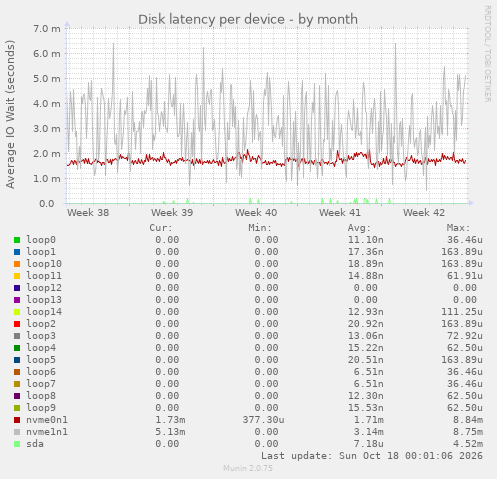Click the 'loop0' legend label
Viewport: 497px width, 479px height.
[x=41, y=240]
